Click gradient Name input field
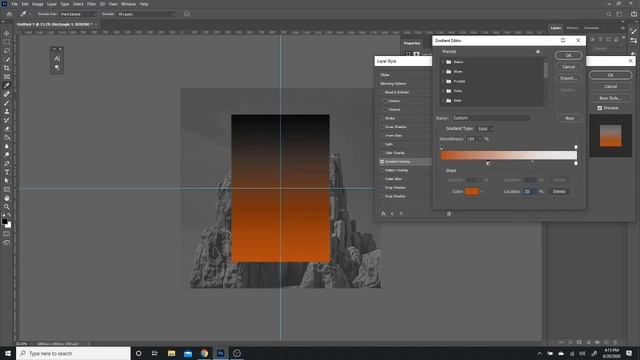 [x=491, y=118]
